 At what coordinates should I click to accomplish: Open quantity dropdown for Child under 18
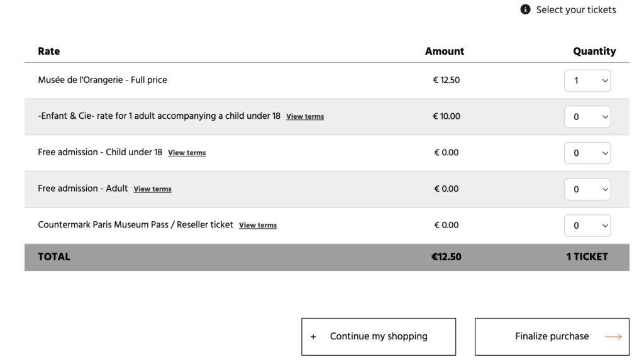[x=587, y=153]
